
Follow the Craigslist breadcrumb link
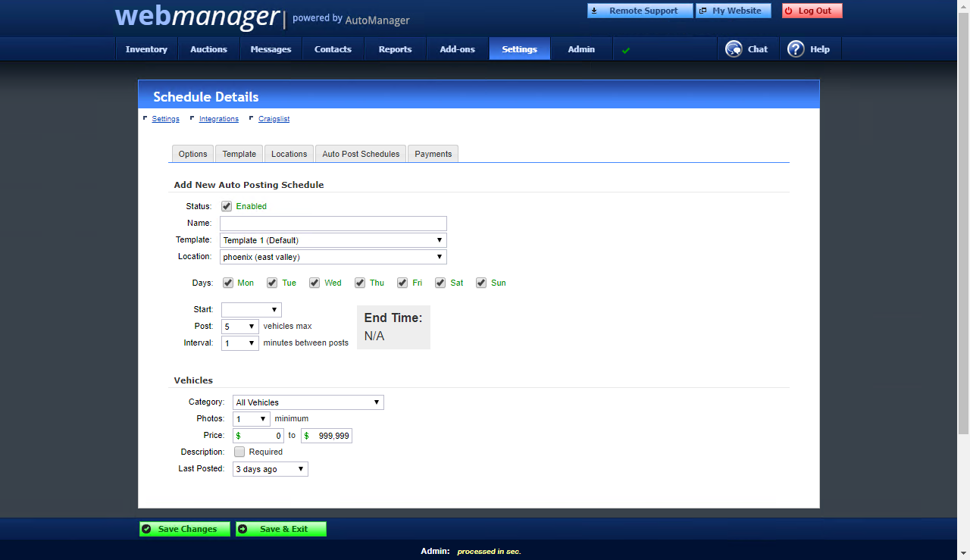274,118
